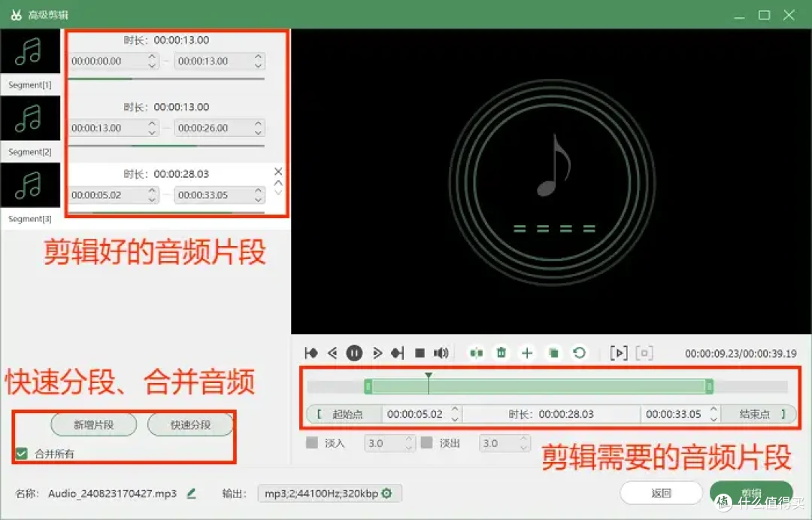The width and height of the screenshot is (812, 520).
Task: Increase the fade-out duration stepper
Action: point(523,439)
